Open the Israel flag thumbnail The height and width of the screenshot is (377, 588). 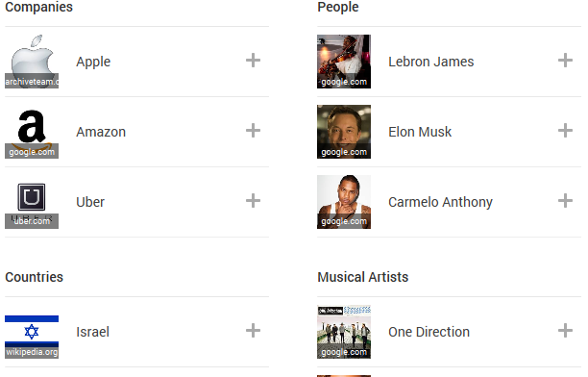(32, 332)
